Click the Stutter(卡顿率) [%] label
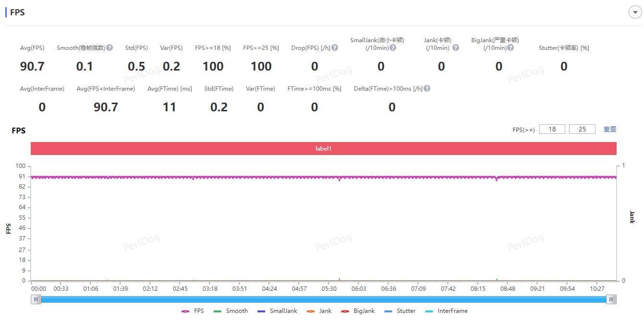This screenshot has width=644, height=321. pyautogui.click(x=564, y=48)
